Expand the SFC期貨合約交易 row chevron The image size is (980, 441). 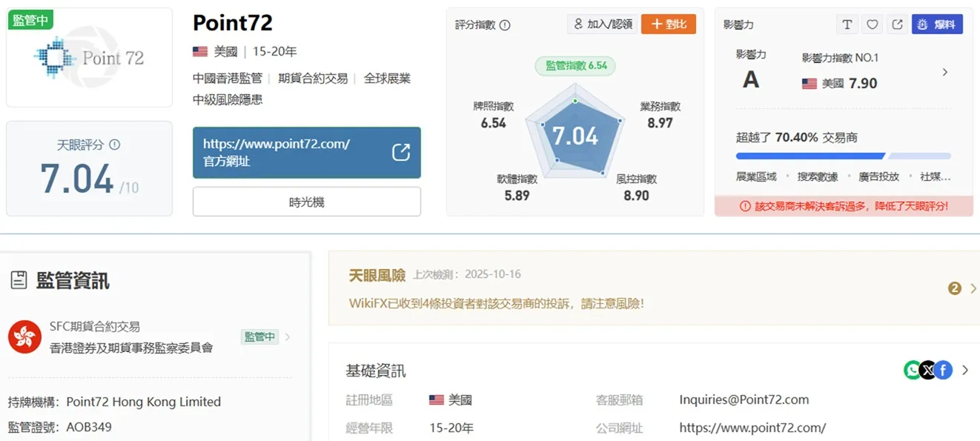click(x=288, y=336)
